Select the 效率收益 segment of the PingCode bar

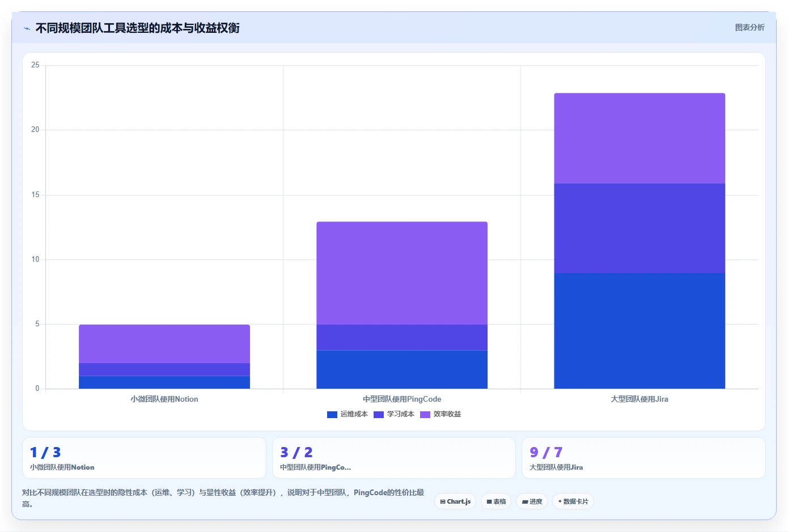click(402, 273)
